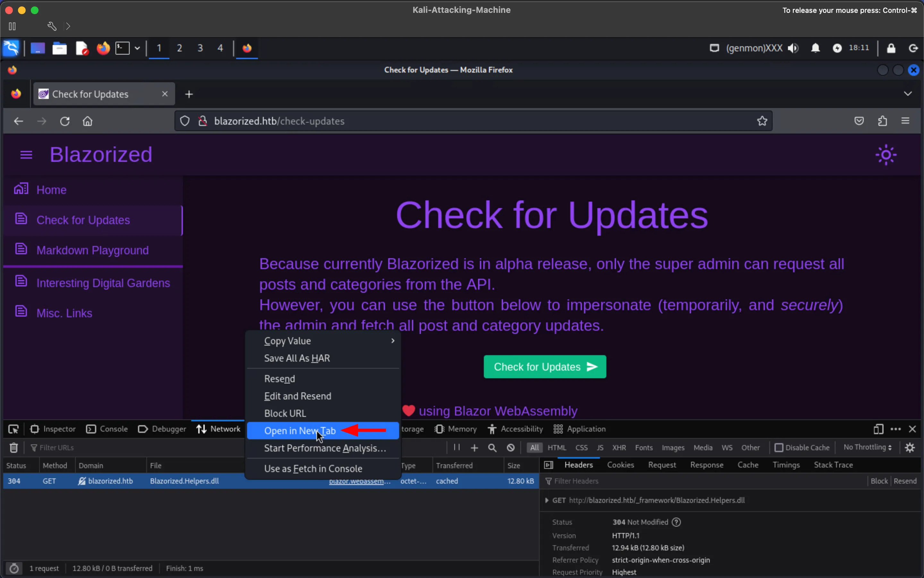This screenshot has height=578, width=924.
Task: Open request blocking icon
Action: (x=510, y=448)
